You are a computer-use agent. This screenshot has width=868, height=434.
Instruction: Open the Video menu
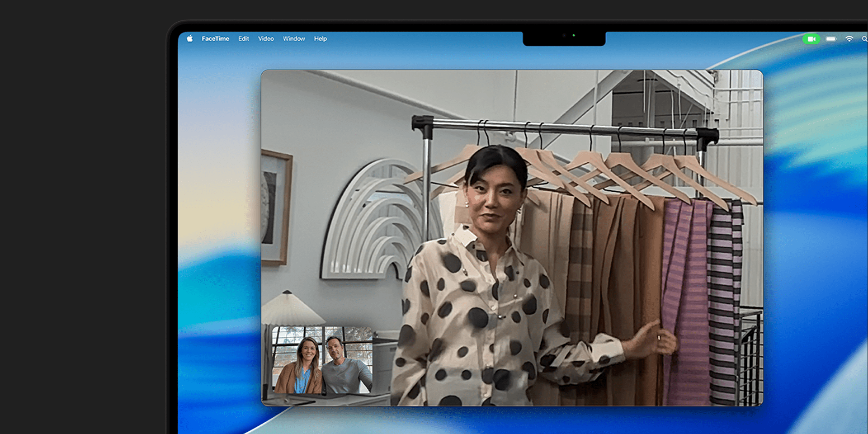(266, 39)
